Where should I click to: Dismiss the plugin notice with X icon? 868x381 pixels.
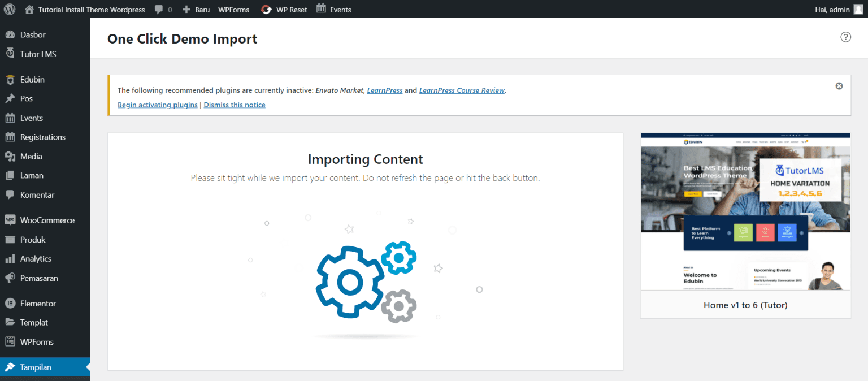(839, 86)
